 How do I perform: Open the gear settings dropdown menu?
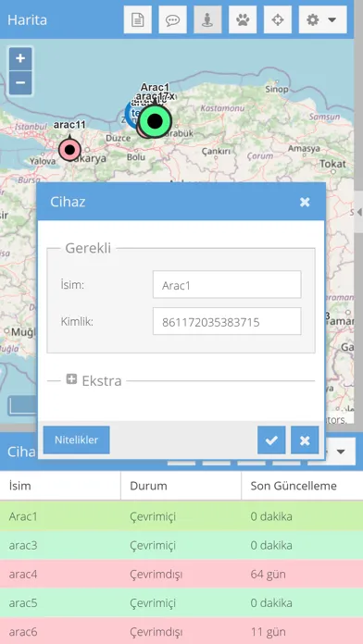coord(322,19)
